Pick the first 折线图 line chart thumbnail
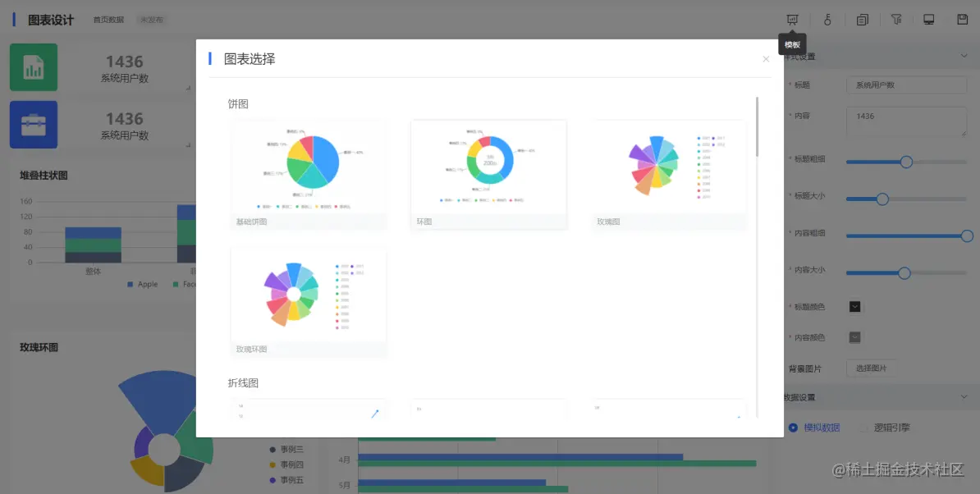 point(309,409)
